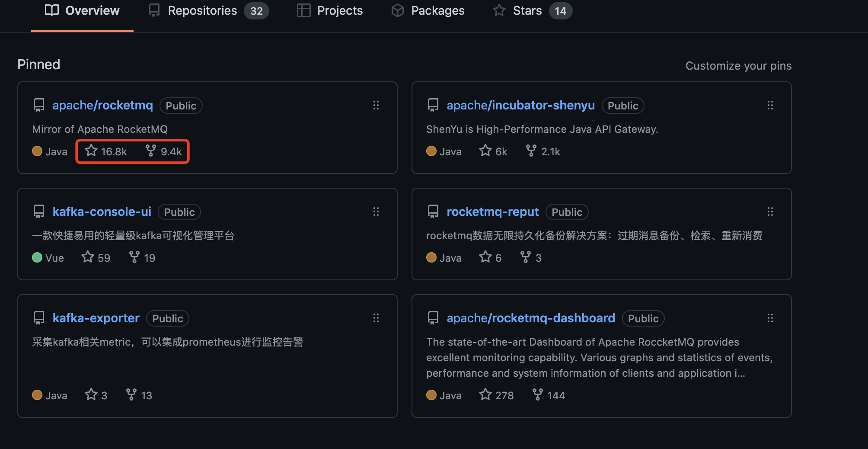Click repo icon beside kafka-exporter
The width and height of the screenshot is (868, 449).
click(x=39, y=318)
